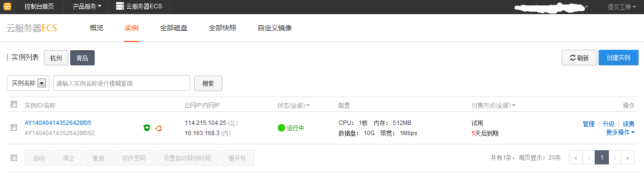This screenshot has width=644, height=181.
Task: Click public IP 114.215.104.25
Action: 205,123
